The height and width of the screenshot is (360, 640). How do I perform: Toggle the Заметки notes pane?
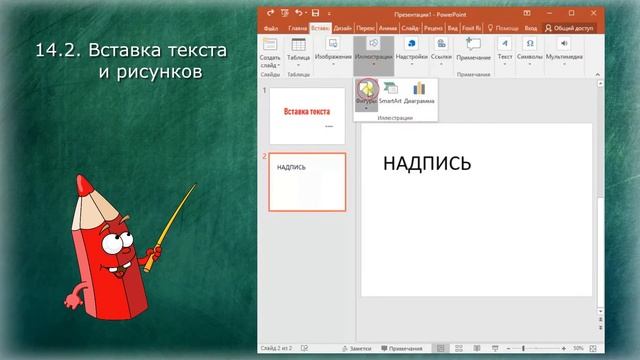[x=356, y=349]
